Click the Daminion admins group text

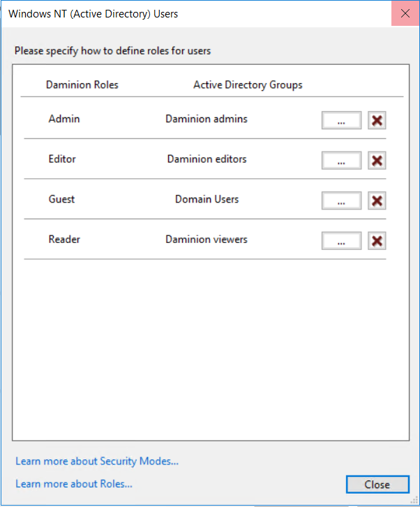[x=207, y=119]
